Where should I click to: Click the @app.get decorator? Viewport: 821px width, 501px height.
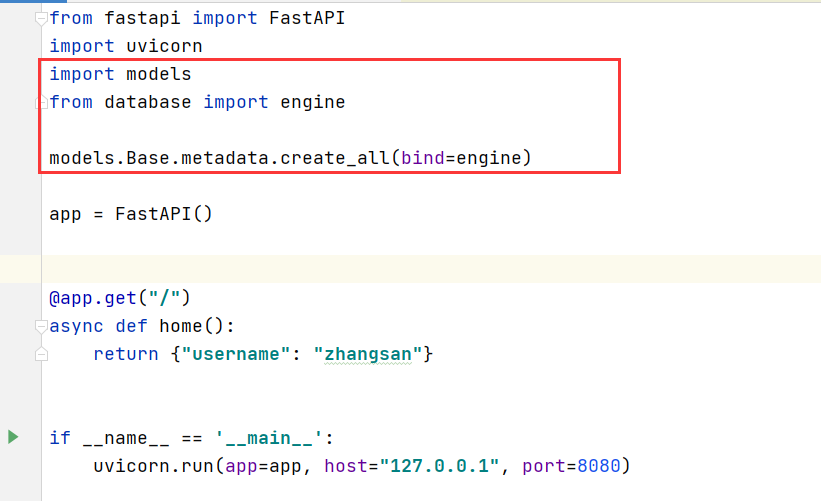tap(119, 298)
